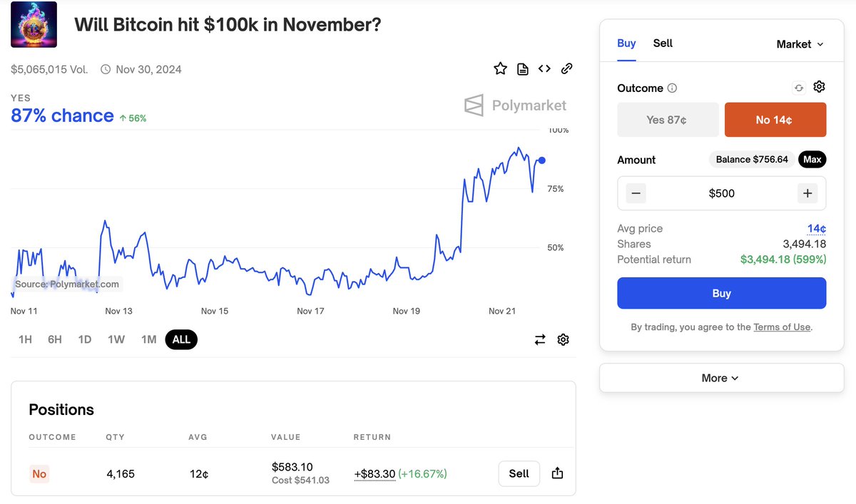Set chart range to 1D
Viewport: 856px width, 504px height.
point(85,339)
